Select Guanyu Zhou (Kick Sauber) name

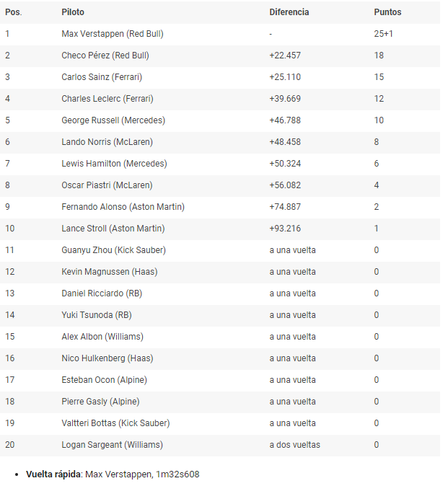pos(113,250)
